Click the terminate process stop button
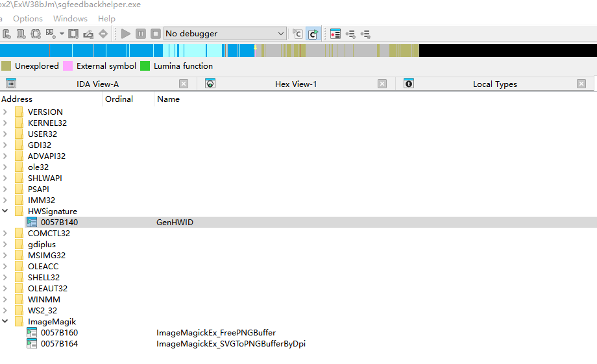 [x=155, y=34]
